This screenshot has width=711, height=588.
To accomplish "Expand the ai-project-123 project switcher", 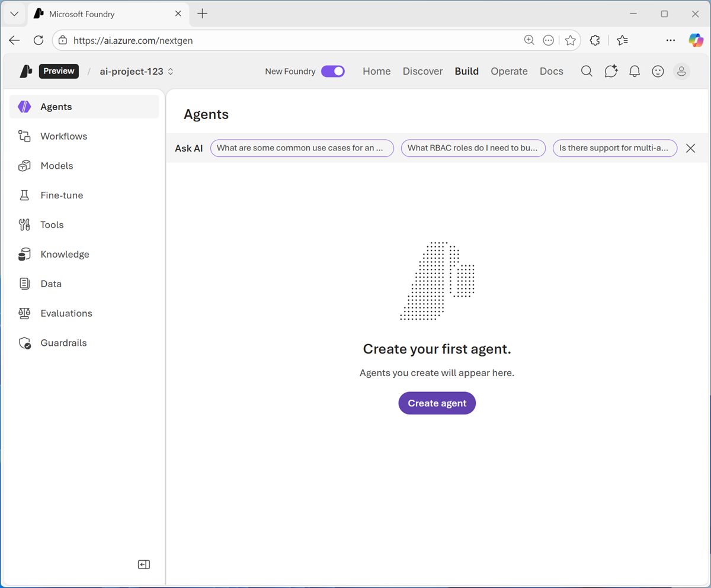I will [170, 71].
